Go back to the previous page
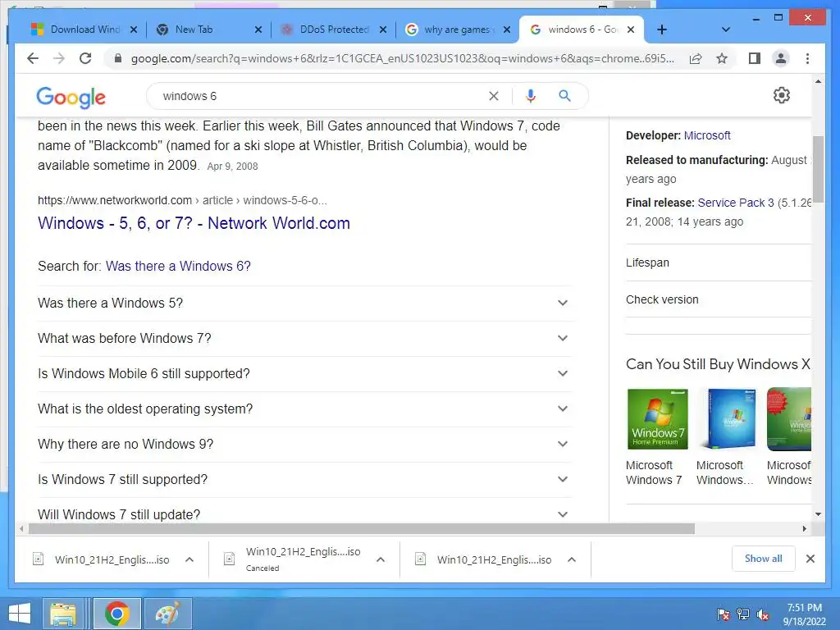 point(33,58)
